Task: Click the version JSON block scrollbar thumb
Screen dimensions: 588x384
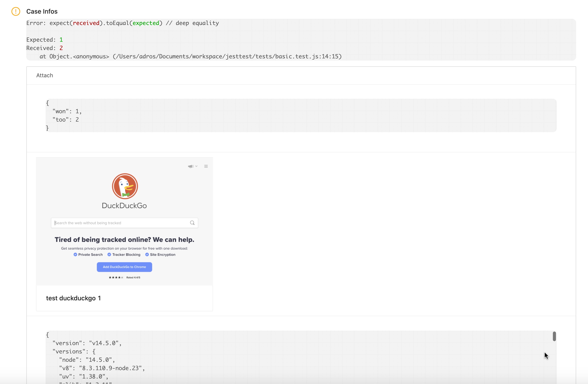Action: click(x=554, y=336)
